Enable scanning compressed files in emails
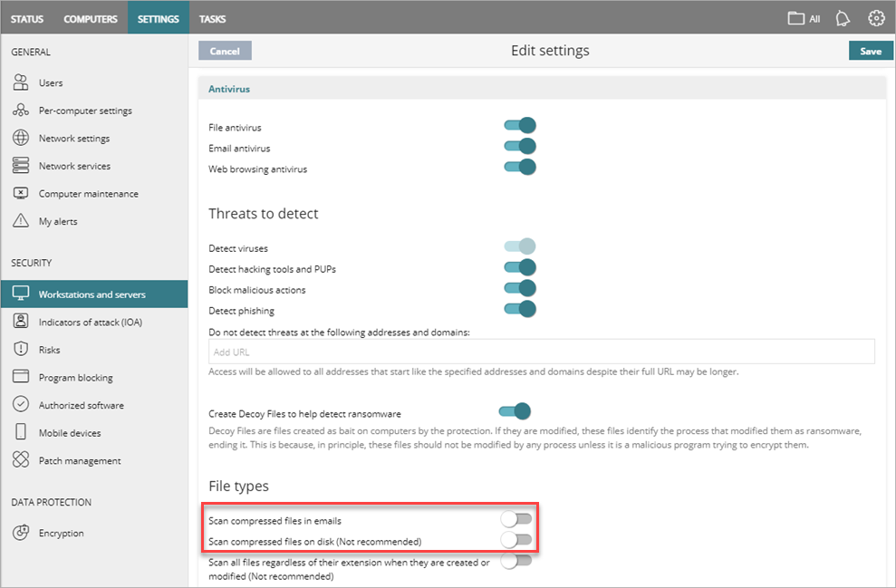 (516, 519)
